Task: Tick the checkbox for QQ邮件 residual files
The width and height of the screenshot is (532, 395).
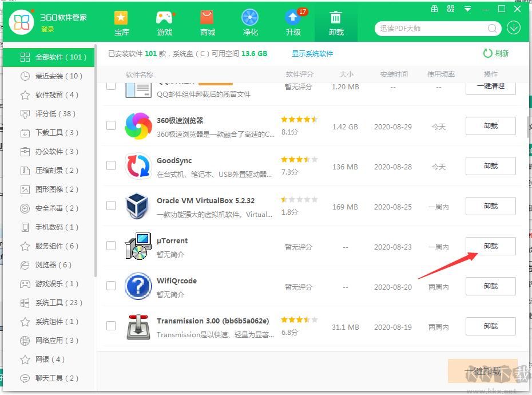Action: (x=111, y=86)
